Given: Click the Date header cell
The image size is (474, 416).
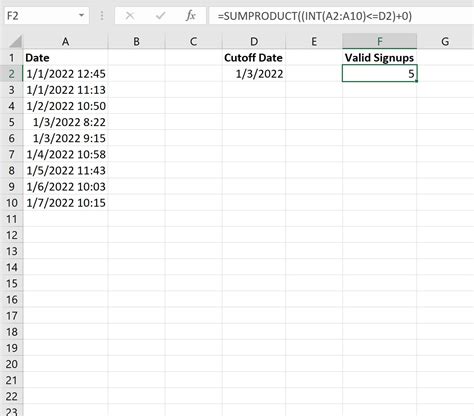Looking at the screenshot, I should (65, 58).
